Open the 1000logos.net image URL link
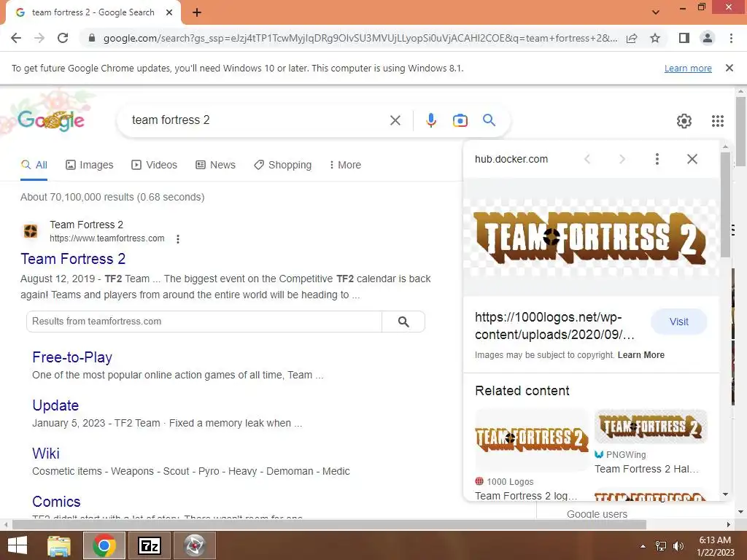This screenshot has width=747, height=560. coord(554,326)
